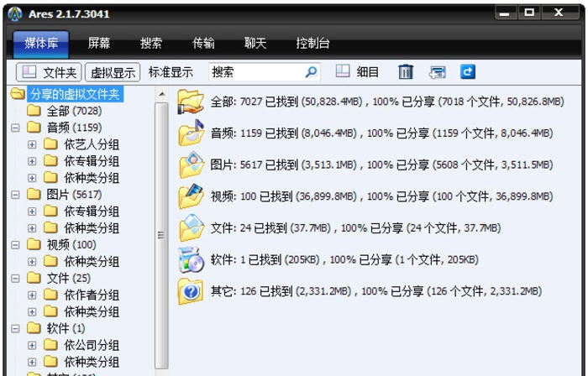Click the 其它 question mark folder icon
This screenshot has height=376, width=588.
click(x=191, y=291)
